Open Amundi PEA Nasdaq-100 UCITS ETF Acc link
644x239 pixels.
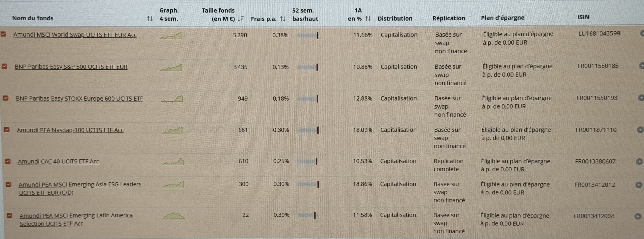(70, 130)
